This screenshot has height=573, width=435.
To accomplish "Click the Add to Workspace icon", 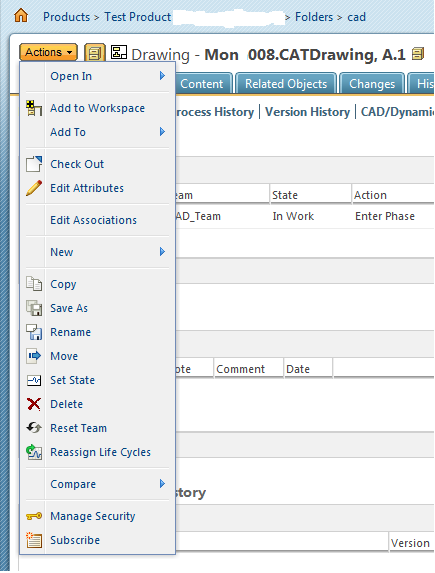I will 34,108.
